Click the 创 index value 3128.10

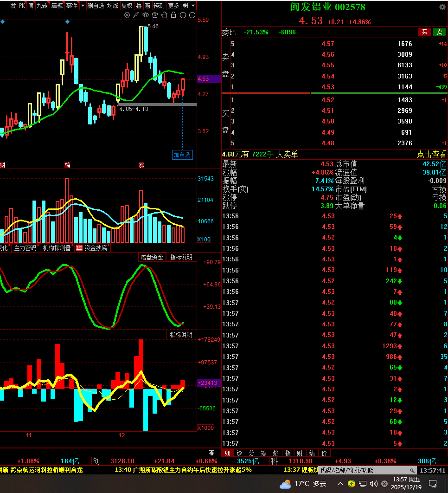point(122,461)
